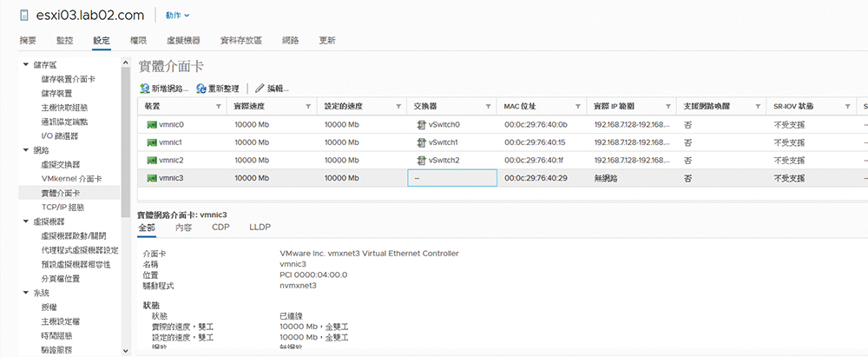Click the 重新整理 refresh icon

[x=202, y=89]
